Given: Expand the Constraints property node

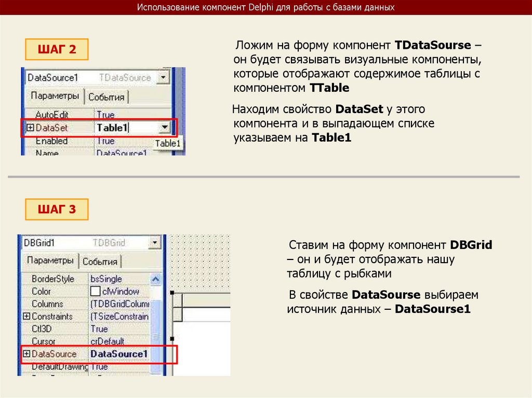Looking at the screenshot, I should click(x=26, y=317).
